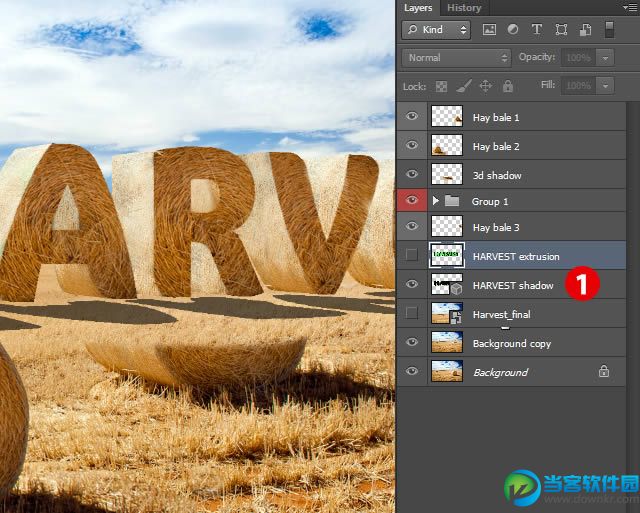The width and height of the screenshot is (640, 513).
Task: Hide the Hay bale 2 layer
Action: 412,145
